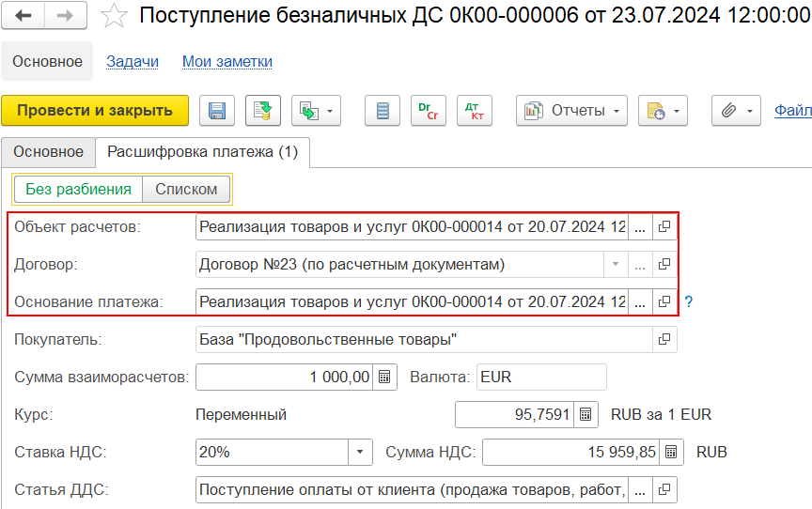Click the Дт/Кт accounting entries icon
Viewport: 812px width, 509px height.
[x=475, y=111]
